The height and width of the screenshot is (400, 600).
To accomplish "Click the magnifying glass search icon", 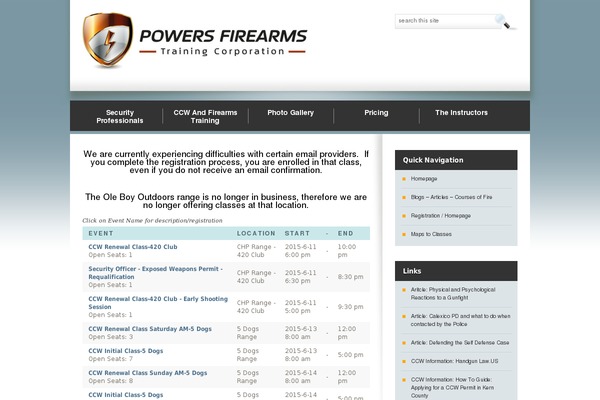I will 504,21.
